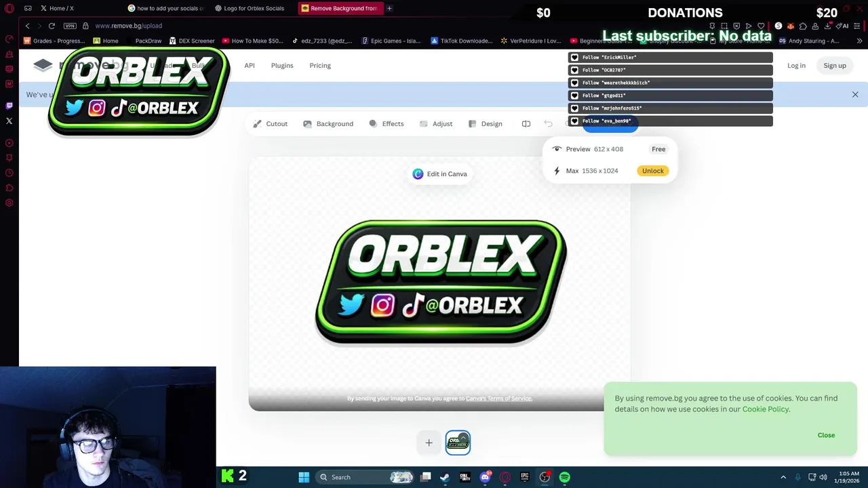The height and width of the screenshot is (488, 868).
Task: Open the Adjust tool
Action: [436, 124]
